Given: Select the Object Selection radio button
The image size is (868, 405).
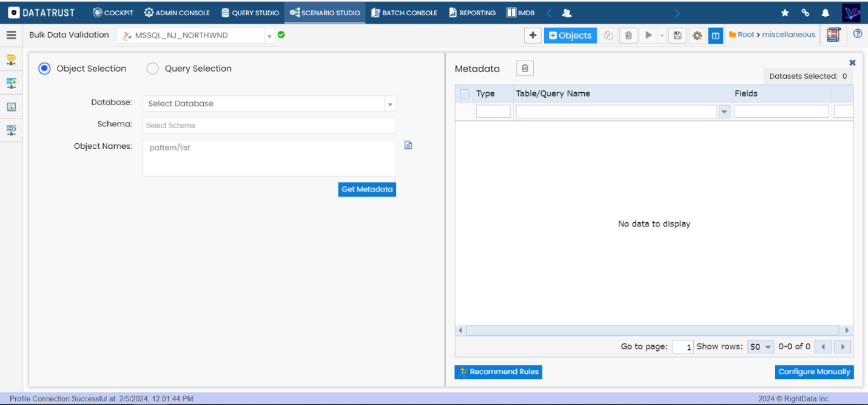Looking at the screenshot, I should [x=44, y=69].
